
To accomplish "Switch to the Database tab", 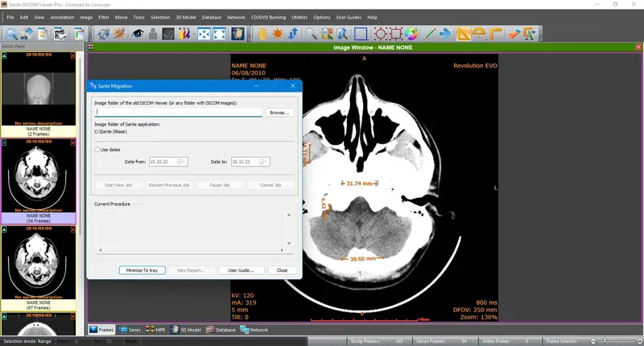I will pos(221,330).
